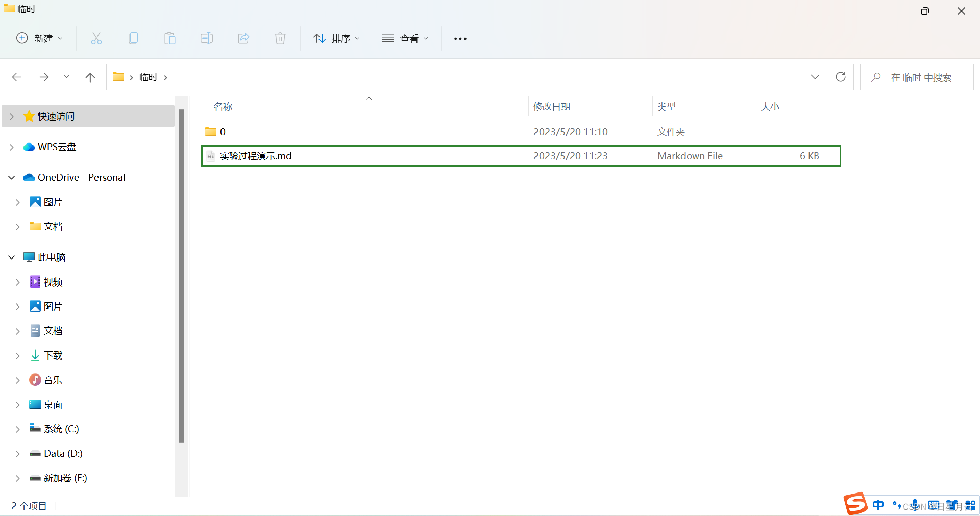Toggle the 中 Chinese input mode

point(878,505)
